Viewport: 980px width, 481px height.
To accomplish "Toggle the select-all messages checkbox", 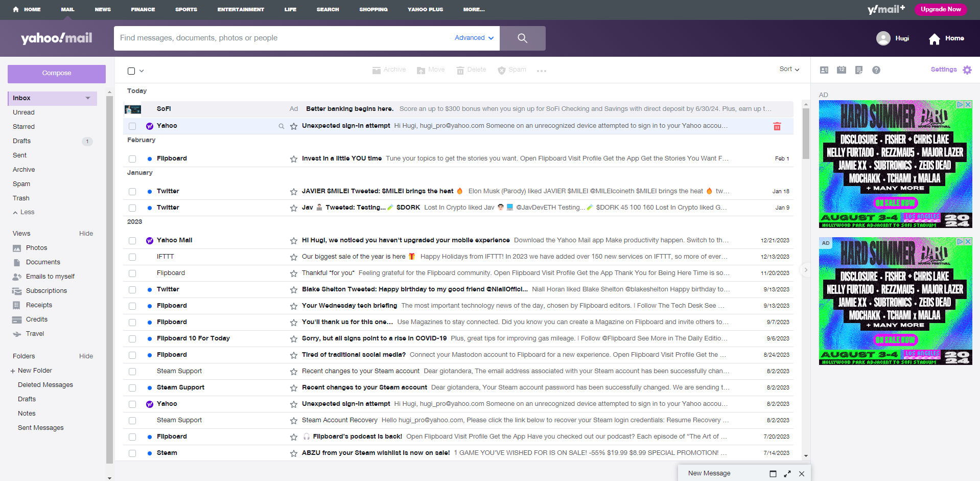I will tap(131, 71).
